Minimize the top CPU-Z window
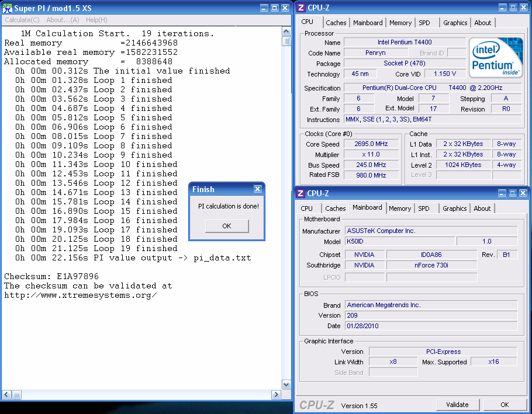The image size is (532, 414). pos(503,8)
